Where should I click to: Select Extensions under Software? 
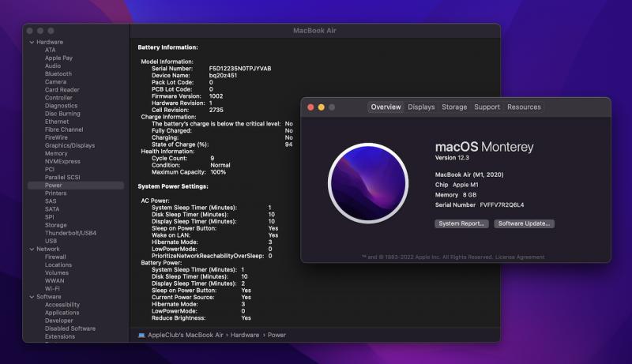tap(60, 337)
